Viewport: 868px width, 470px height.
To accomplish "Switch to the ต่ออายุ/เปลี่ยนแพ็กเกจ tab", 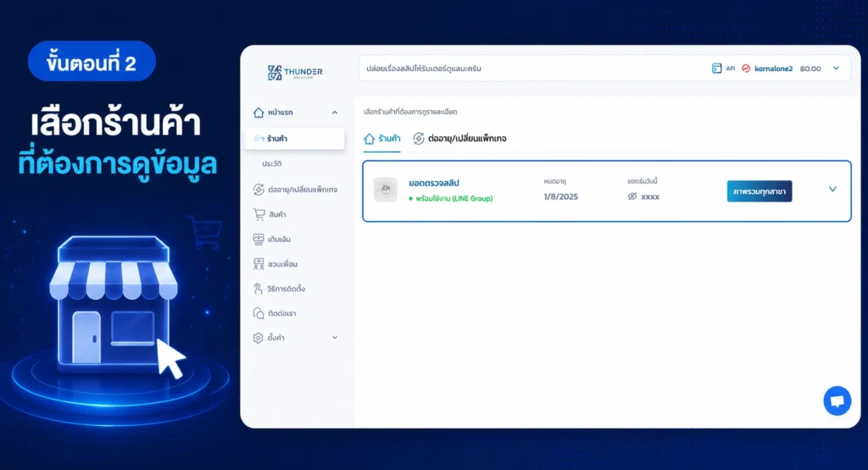I will 460,139.
